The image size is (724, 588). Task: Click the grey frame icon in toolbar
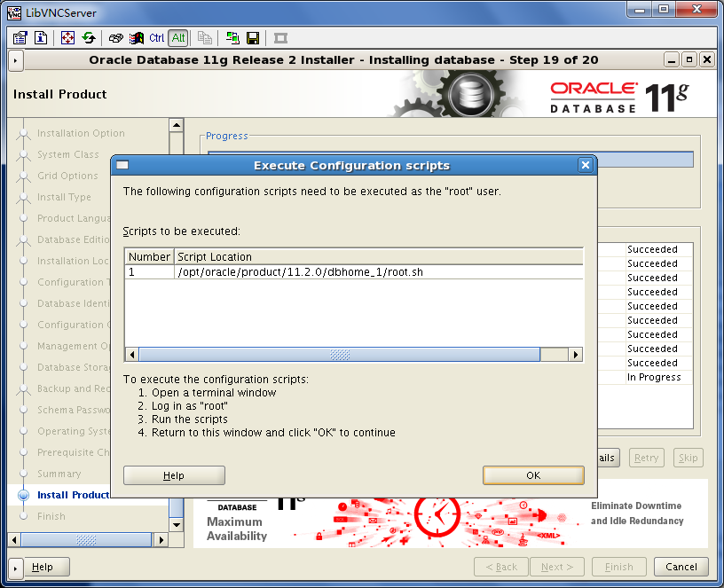[x=280, y=38]
